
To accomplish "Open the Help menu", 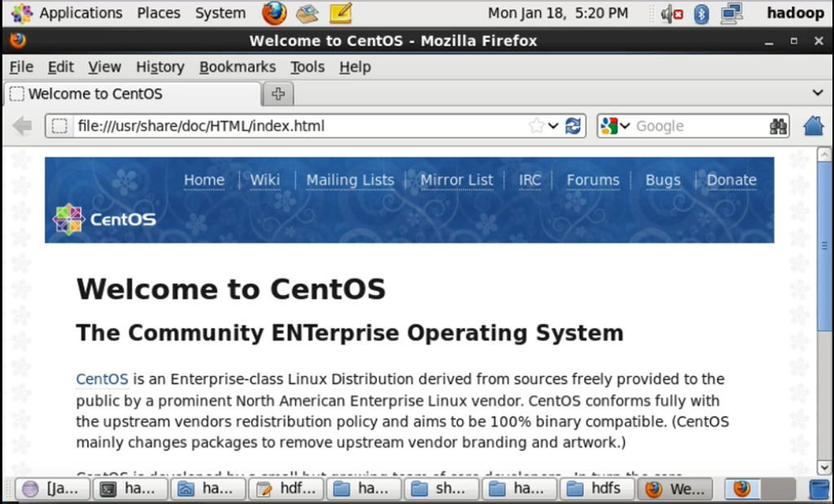I will point(355,67).
